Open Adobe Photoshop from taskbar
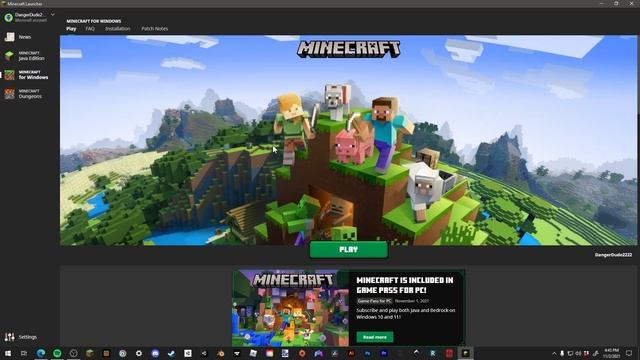The height and width of the screenshot is (360, 640). pos(367,353)
